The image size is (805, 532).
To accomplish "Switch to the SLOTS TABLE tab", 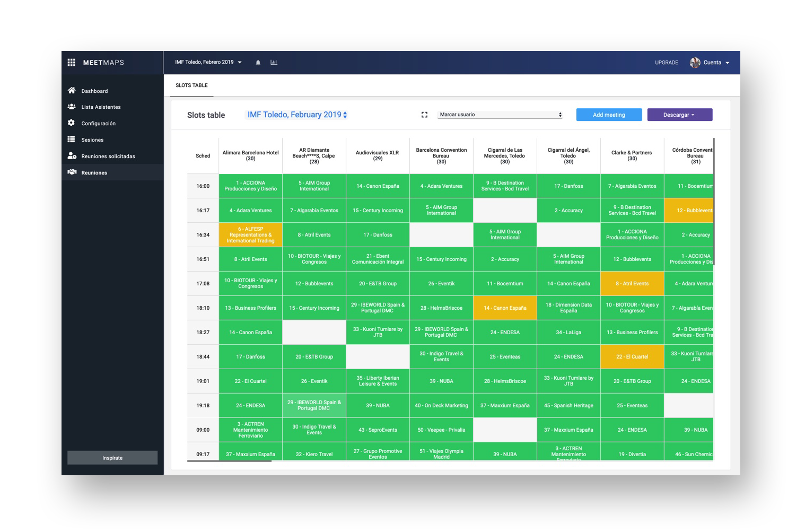I will click(191, 85).
